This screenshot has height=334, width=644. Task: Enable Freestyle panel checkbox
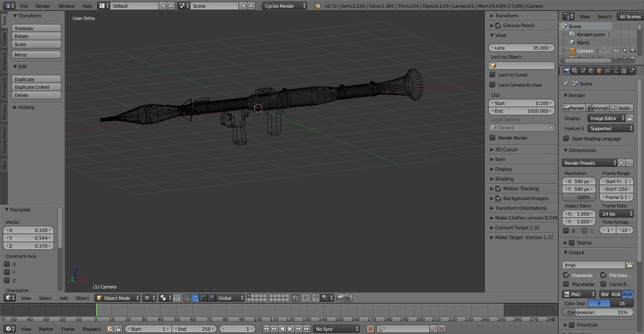(x=572, y=325)
